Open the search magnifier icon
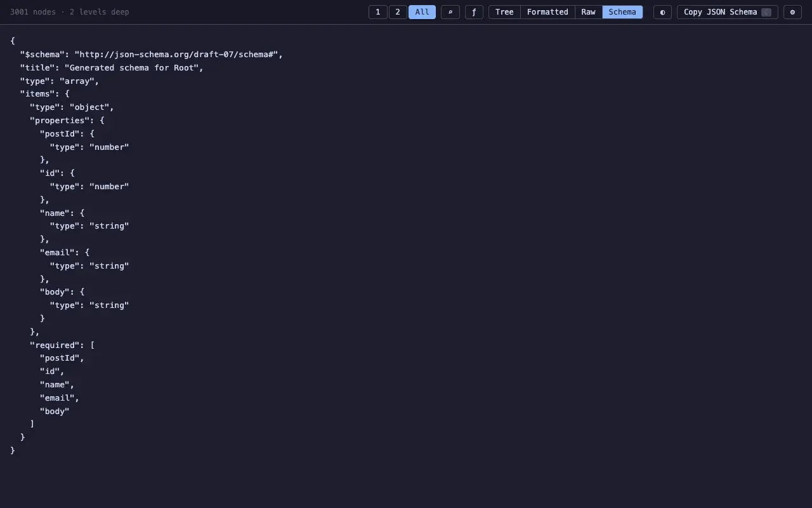 pos(450,12)
